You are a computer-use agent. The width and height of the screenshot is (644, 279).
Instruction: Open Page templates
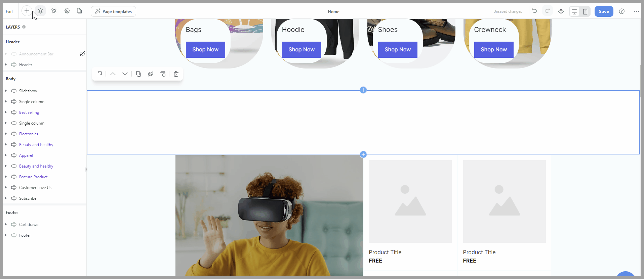coord(113,11)
